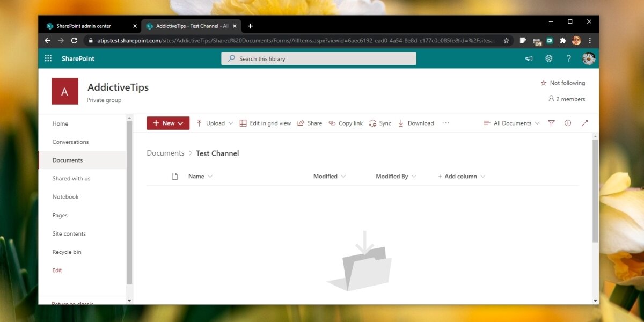Click the extension icon labeled Off
The height and width of the screenshot is (322, 644).
point(537,41)
